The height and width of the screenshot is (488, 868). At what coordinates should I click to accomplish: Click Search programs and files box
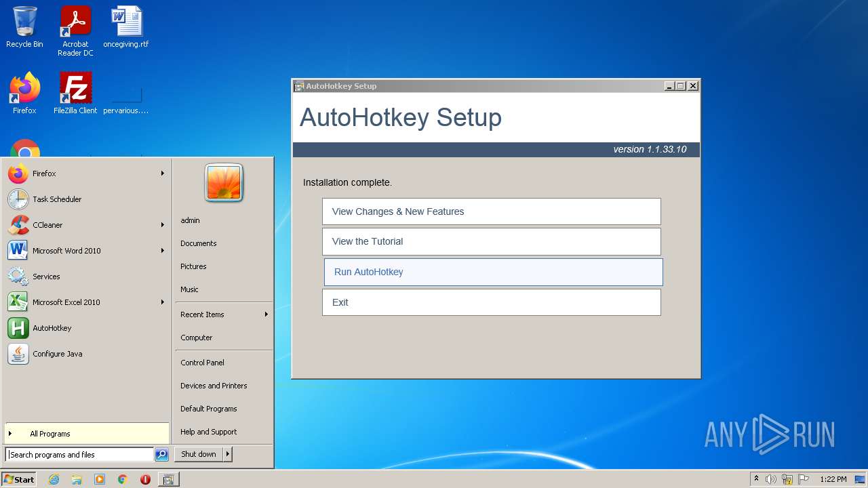click(79, 455)
